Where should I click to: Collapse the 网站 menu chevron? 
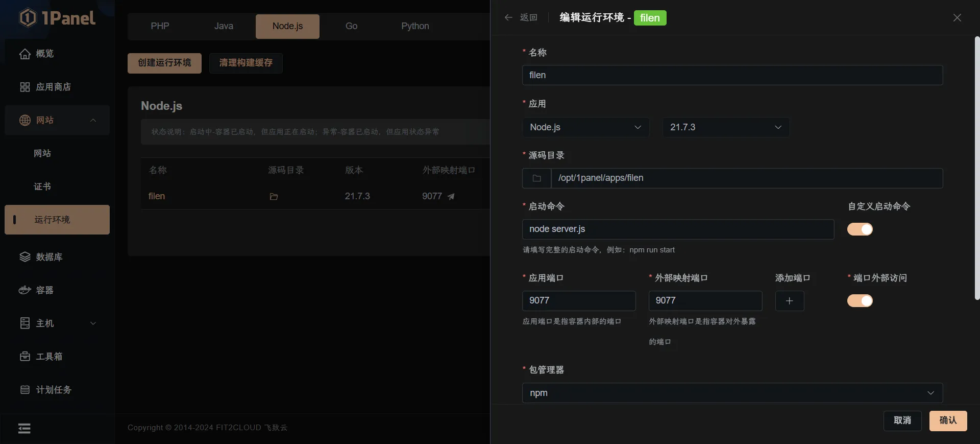tap(93, 120)
